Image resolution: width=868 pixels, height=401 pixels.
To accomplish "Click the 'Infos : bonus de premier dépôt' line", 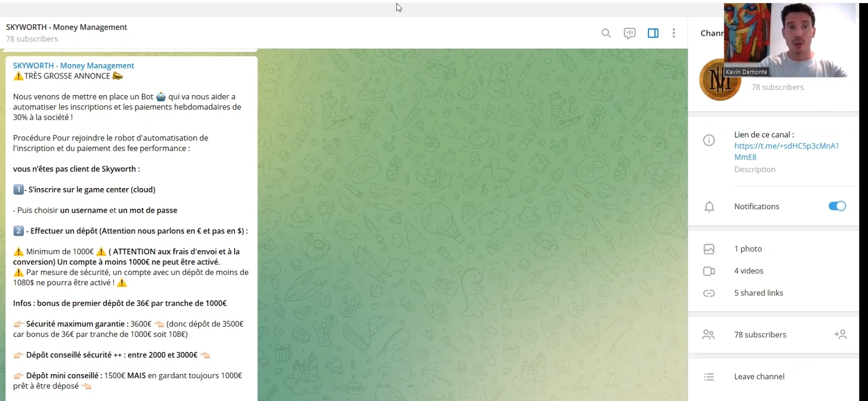I will (x=120, y=303).
